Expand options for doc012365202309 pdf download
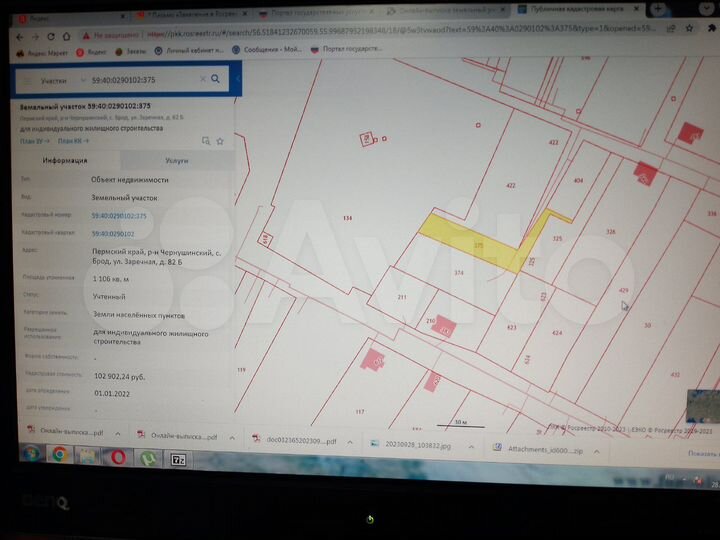The image size is (720, 540). [x=350, y=442]
